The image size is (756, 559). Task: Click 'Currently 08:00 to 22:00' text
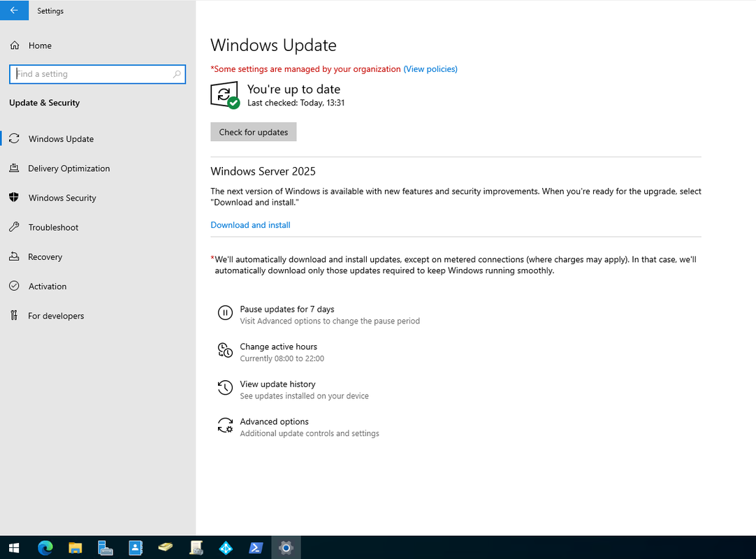tap(282, 358)
